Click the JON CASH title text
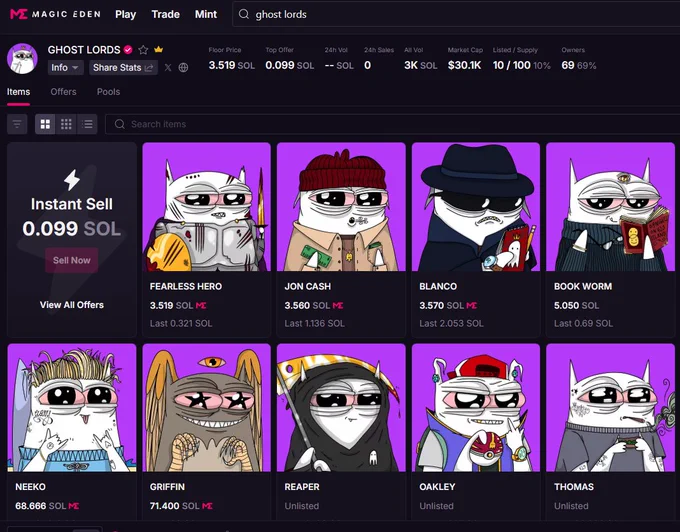This screenshot has height=532, width=680. pyautogui.click(x=307, y=287)
